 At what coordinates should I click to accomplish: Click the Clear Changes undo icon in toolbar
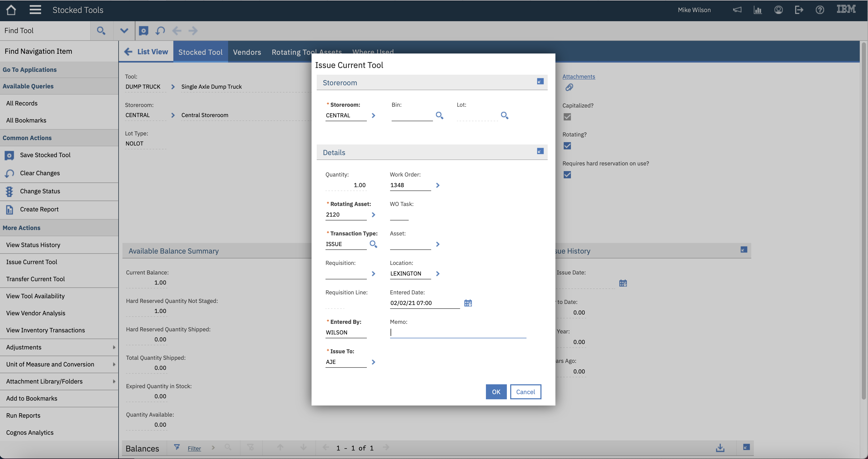[160, 31]
